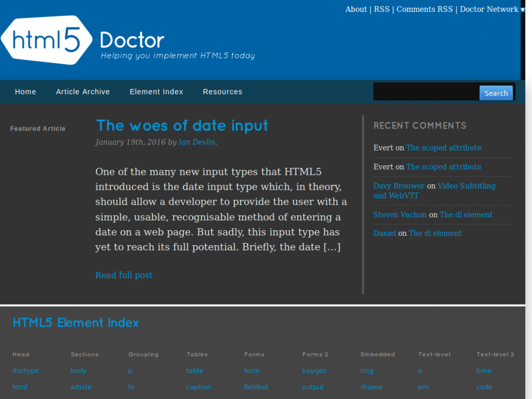Open Steven Vachon commenter link

400,215
